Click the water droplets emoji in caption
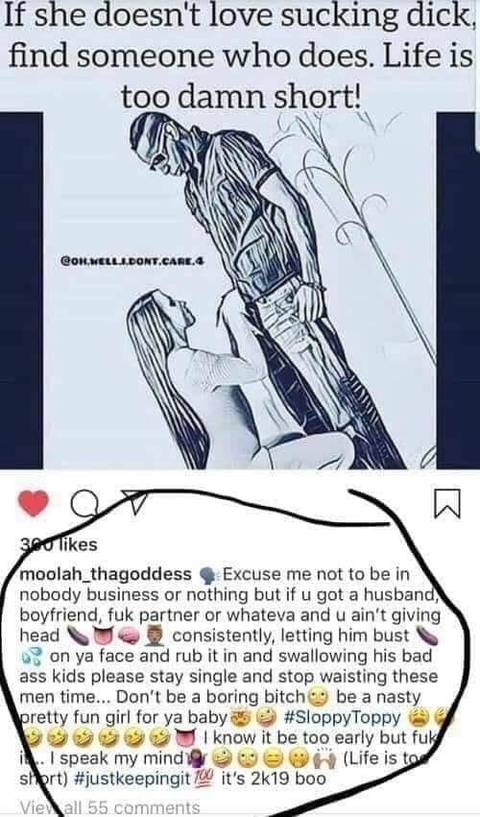This screenshot has width=480, height=817. [x=29, y=657]
